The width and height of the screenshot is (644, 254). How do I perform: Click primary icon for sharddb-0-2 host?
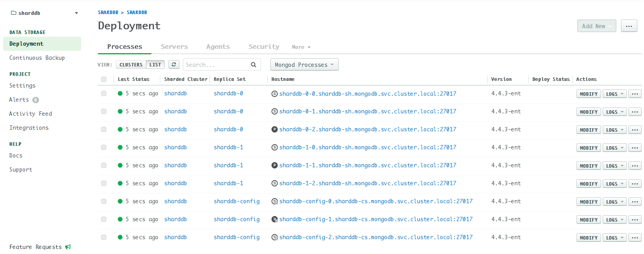click(275, 129)
